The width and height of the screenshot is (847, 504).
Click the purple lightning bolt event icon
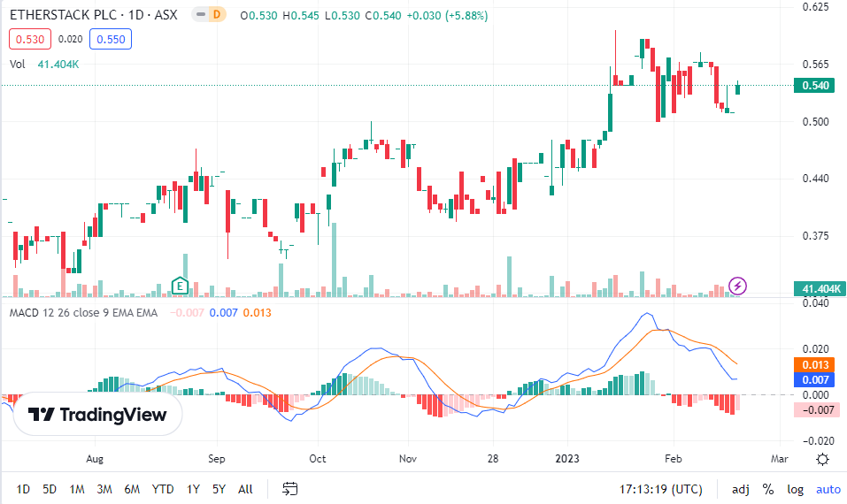(x=738, y=286)
